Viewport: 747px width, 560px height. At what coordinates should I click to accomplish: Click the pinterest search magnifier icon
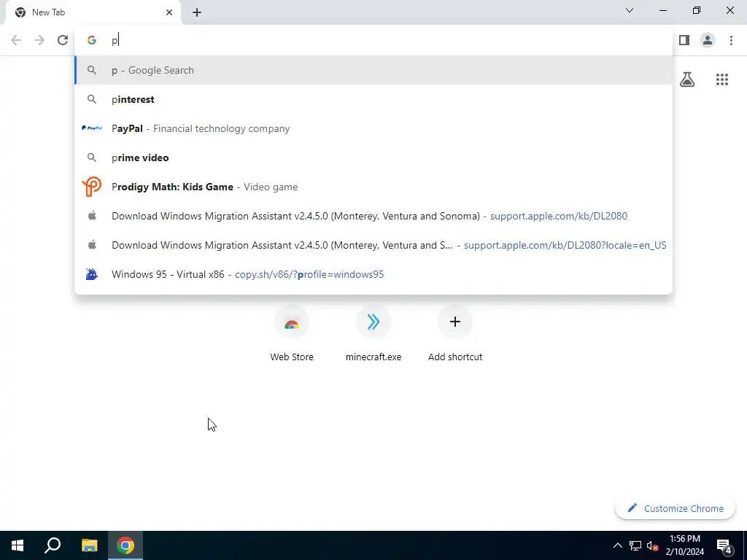(91, 99)
